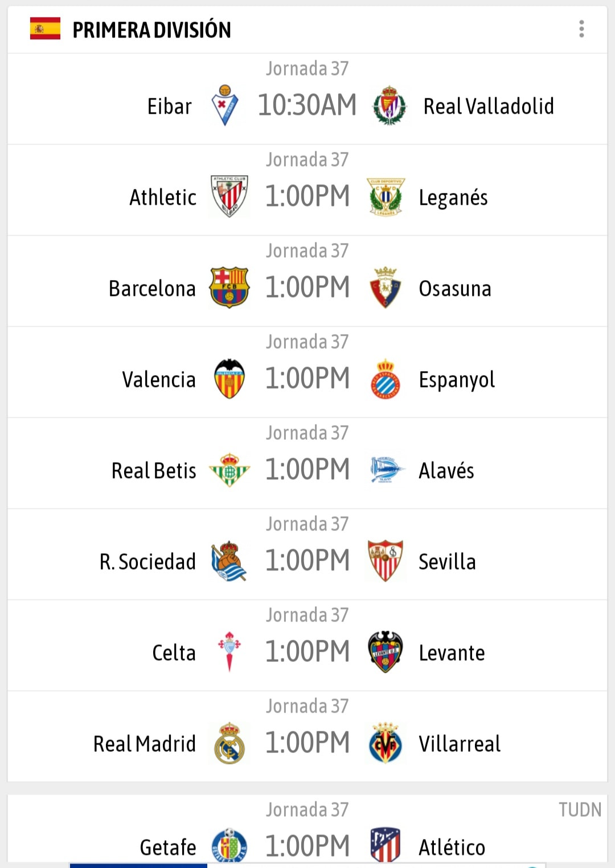
Task: Open the Eibar 10:30AM match time
Action: click(307, 105)
